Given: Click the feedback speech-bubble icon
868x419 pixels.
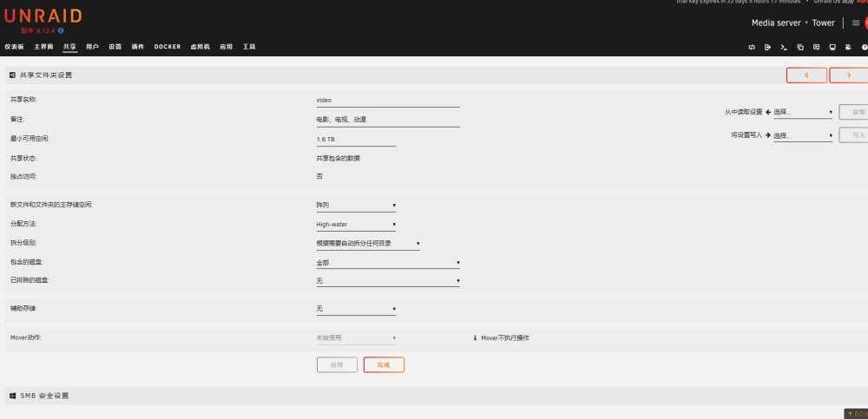Looking at the screenshot, I should [x=816, y=47].
